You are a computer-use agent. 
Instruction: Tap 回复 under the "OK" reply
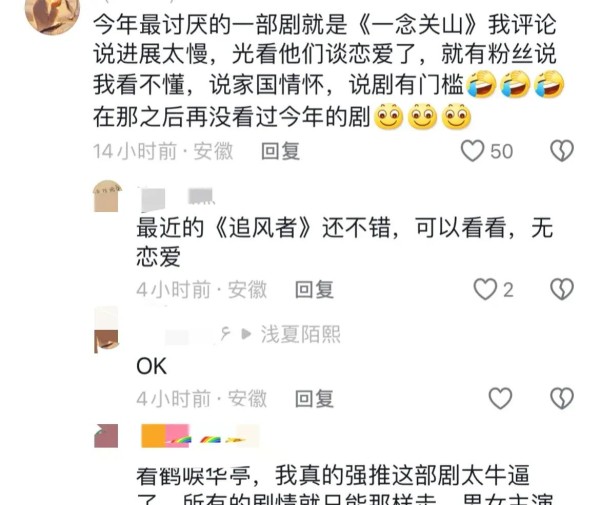point(315,399)
